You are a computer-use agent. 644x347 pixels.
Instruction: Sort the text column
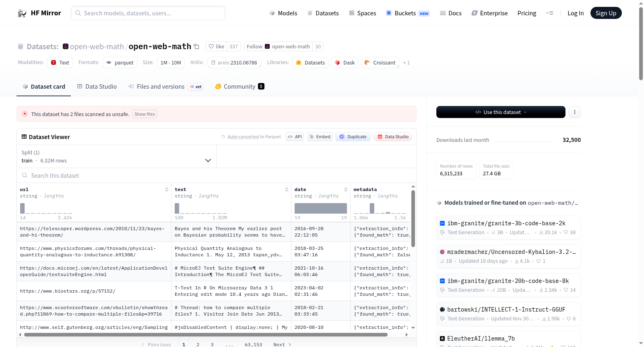click(287, 189)
